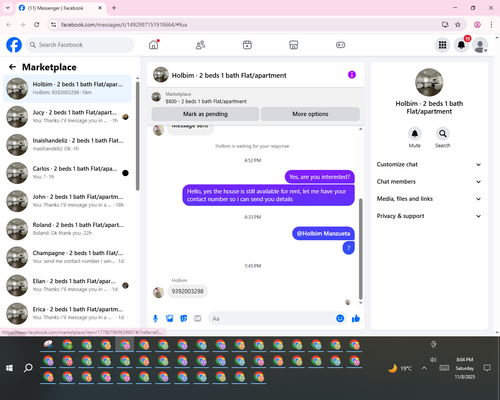Click into the Aa message input field

(x=272, y=318)
